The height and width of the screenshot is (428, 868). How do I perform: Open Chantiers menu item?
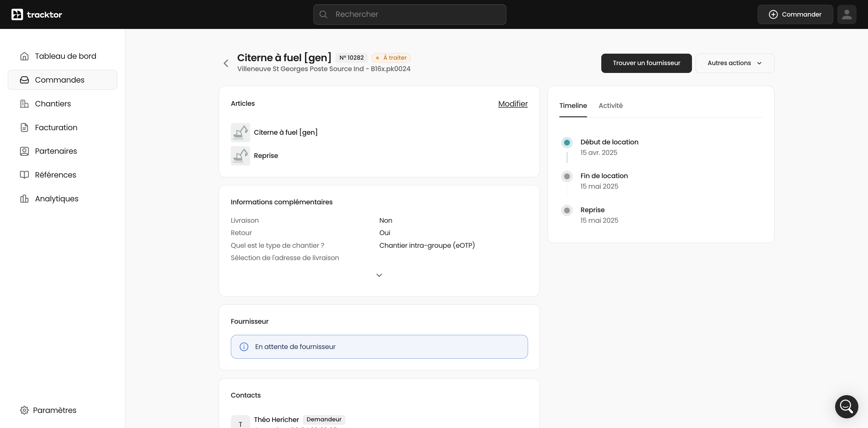click(x=62, y=104)
